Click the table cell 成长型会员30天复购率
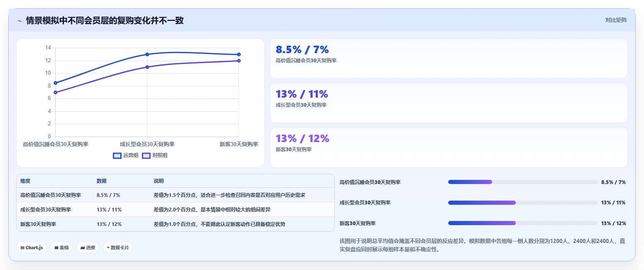Viewport: 644px width, 270px height. [x=46, y=209]
